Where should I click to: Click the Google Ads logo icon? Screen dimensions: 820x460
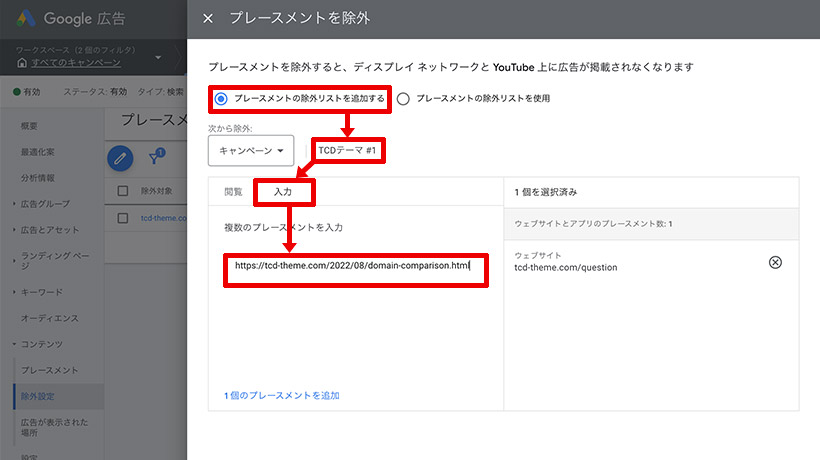tap(26, 18)
